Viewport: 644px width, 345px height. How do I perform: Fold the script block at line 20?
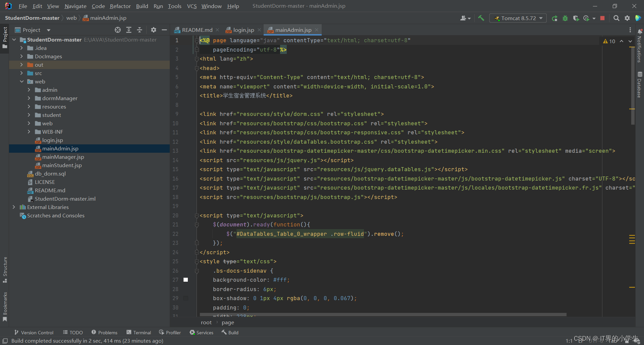(197, 215)
